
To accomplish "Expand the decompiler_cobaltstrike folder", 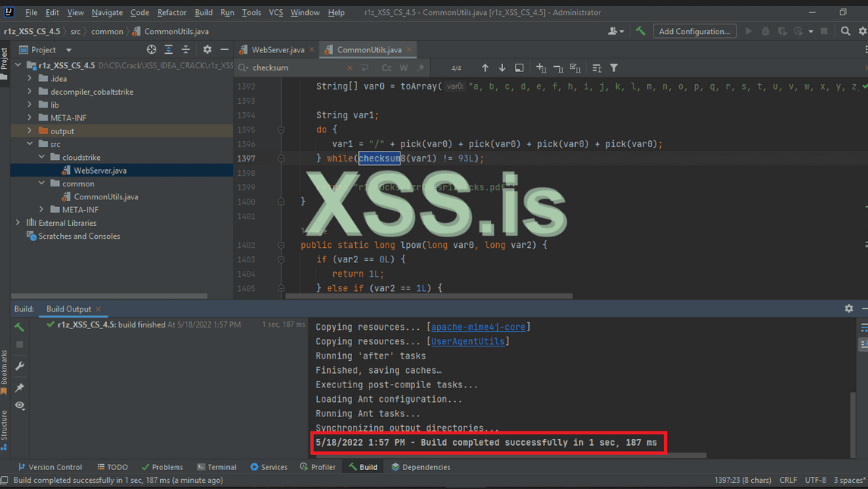I will tap(30, 92).
